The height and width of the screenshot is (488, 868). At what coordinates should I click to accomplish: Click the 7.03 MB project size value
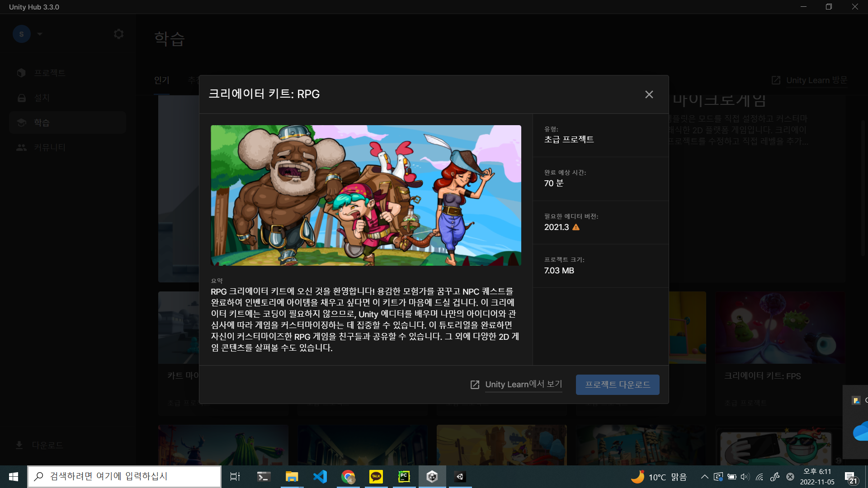(x=559, y=271)
